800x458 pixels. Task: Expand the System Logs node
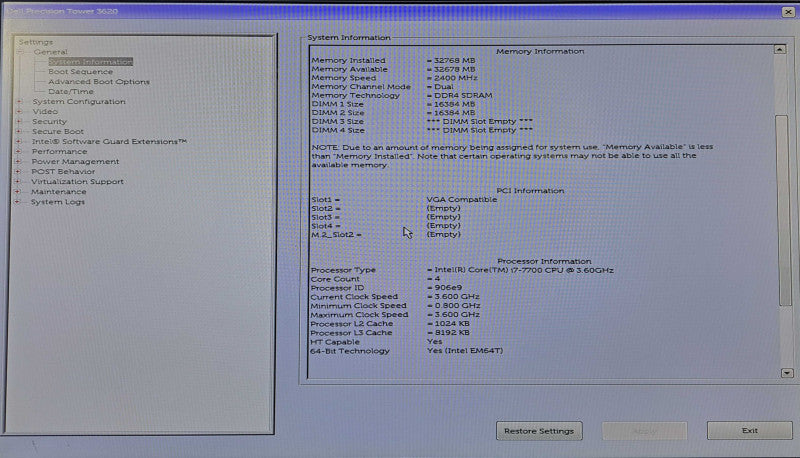(x=17, y=202)
